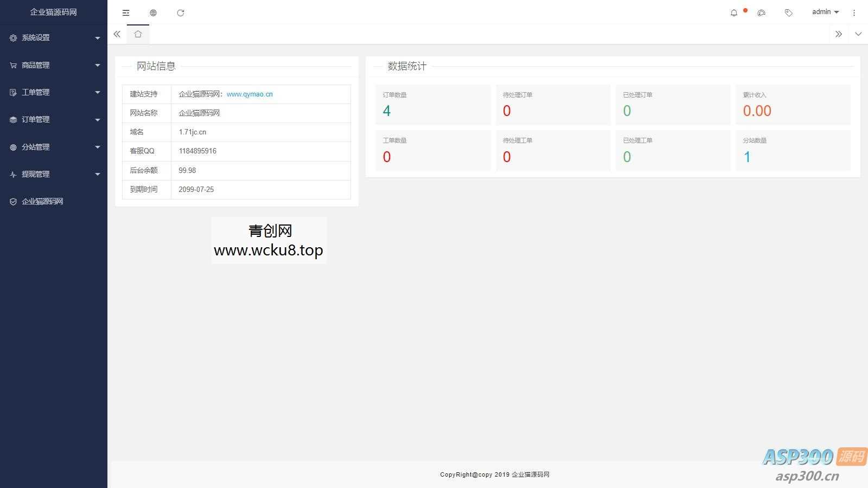Viewport: 868px width, 488px height.
Task: Click the refresh page icon
Action: pos(181,13)
